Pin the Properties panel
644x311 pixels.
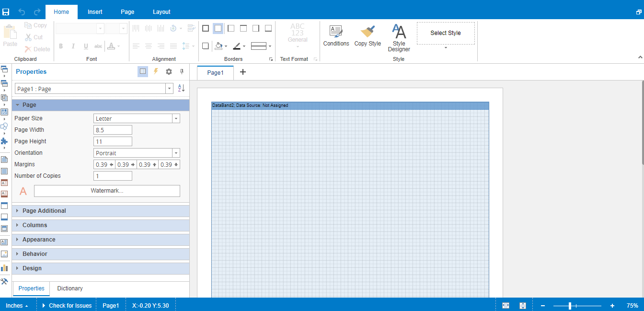tap(182, 71)
